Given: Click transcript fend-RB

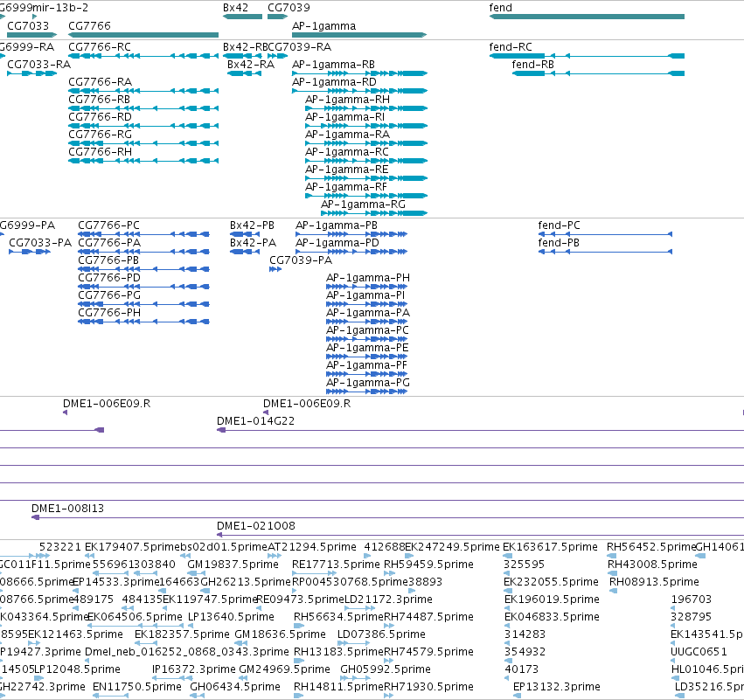Looking at the screenshot, I should pyautogui.click(x=532, y=64).
